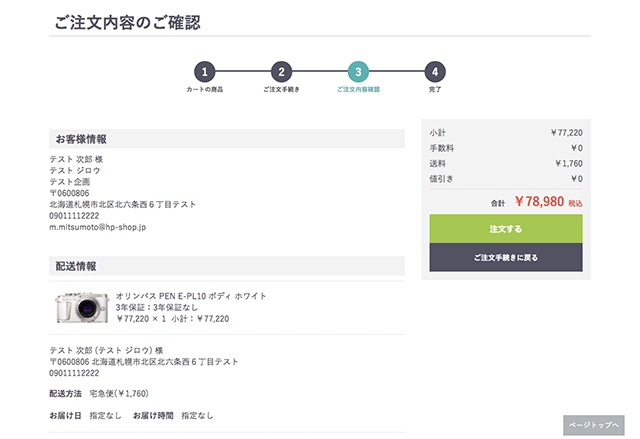Select step 1 circle カートの商品

[x=204, y=72]
